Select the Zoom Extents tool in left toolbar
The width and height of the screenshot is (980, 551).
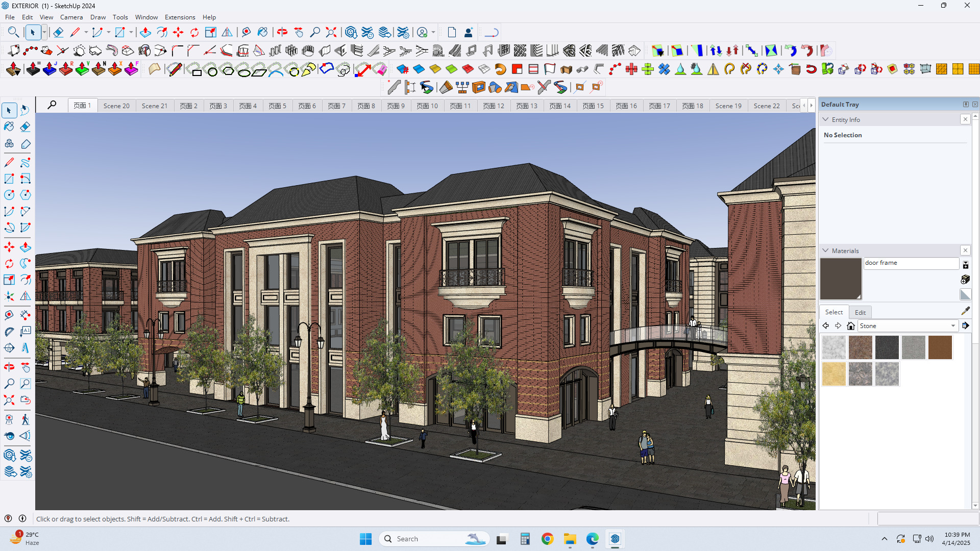(x=9, y=400)
